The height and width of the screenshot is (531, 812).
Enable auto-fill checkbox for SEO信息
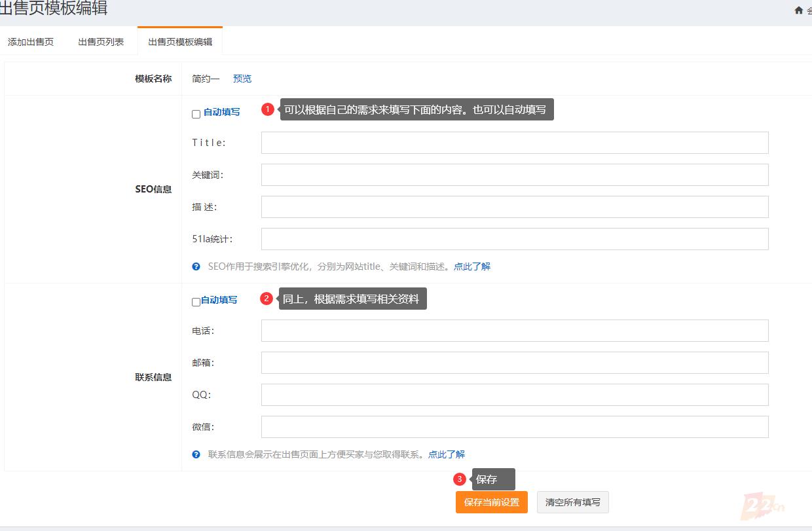click(x=196, y=114)
